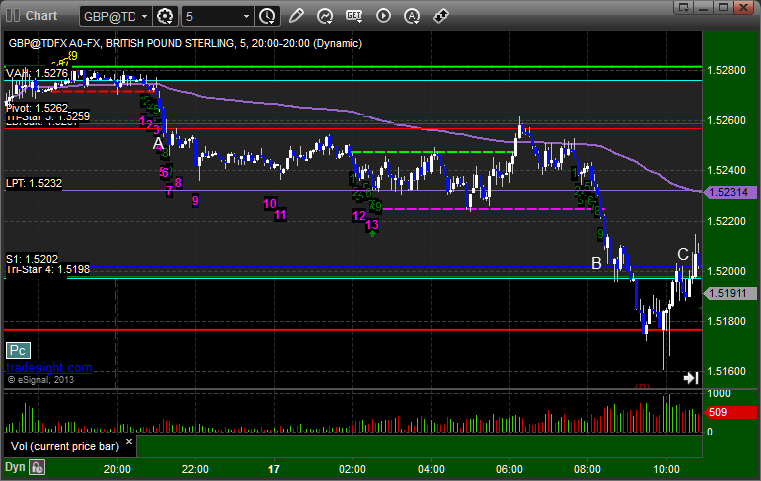The height and width of the screenshot is (481, 761).
Task: Select the pencil drawing tool
Action: [296, 16]
